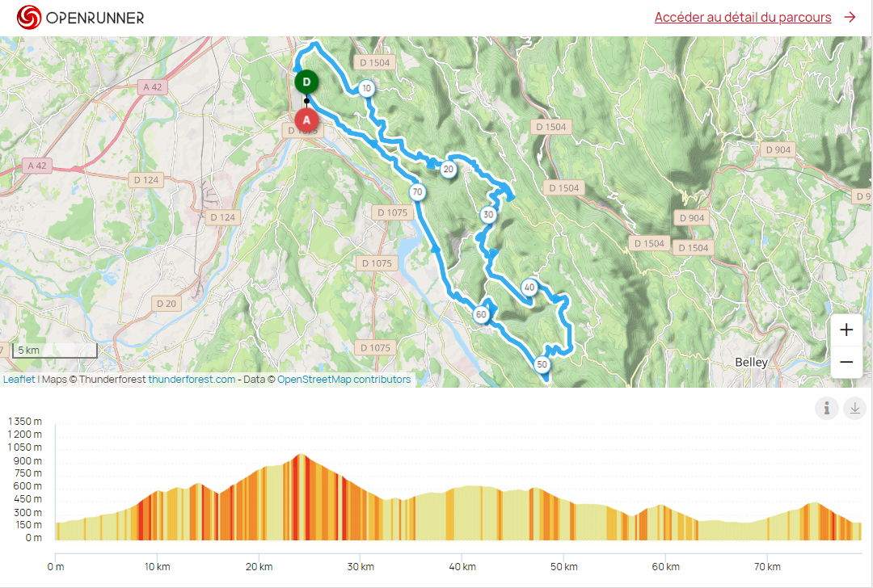The image size is (873, 588).
Task: Select the 60 km route marker
Action: coord(481,314)
